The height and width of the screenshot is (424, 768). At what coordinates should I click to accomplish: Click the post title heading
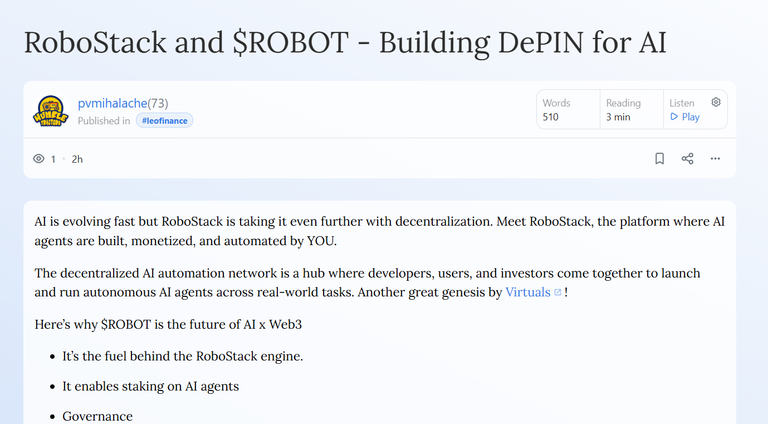click(x=345, y=43)
